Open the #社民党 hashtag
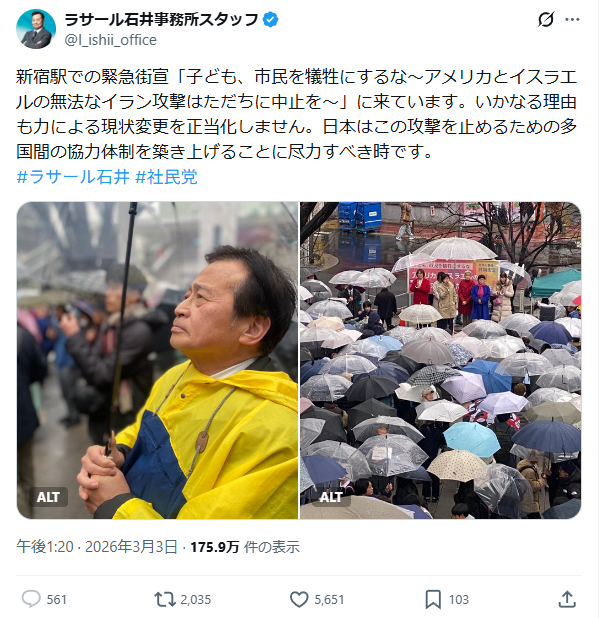The width and height of the screenshot is (609, 618). tap(166, 177)
